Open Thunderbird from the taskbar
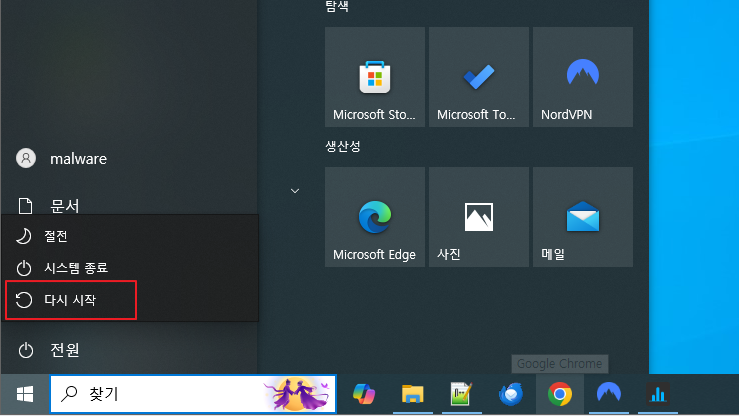Viewport: 739px width, 416px height. (511, 394)
